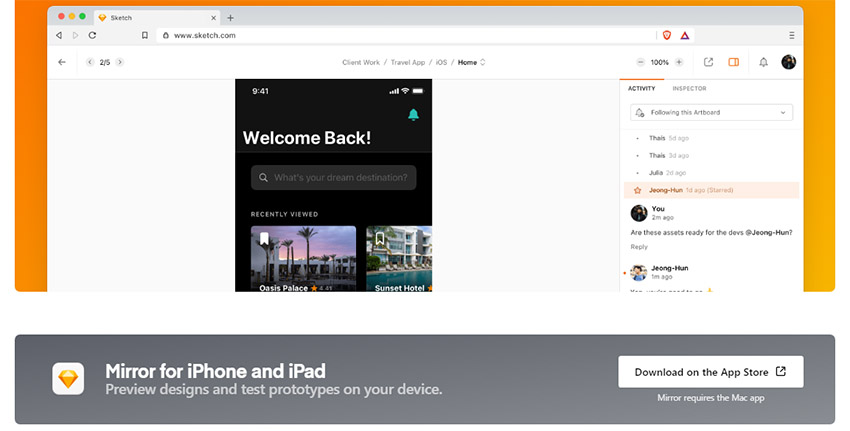Image resolution: width=850 pixels, height=431 pixels.
Task: Go back with the Sketch left arrow
Action: tap(62, 62)
